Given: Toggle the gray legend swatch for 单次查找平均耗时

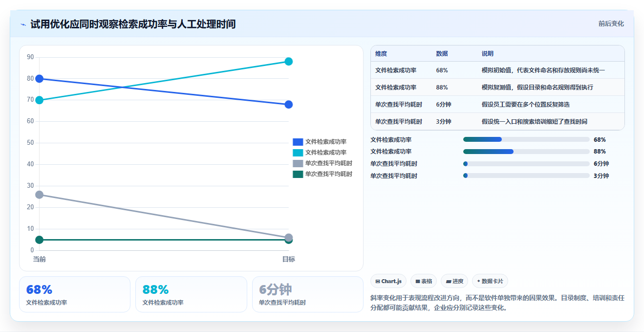Looking at the screenshot, I should (x=298, y=163).
